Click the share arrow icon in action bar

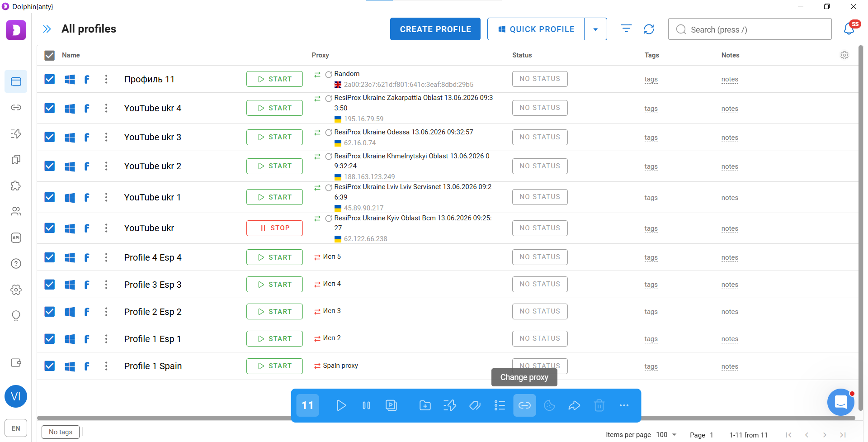click(574, 405)
